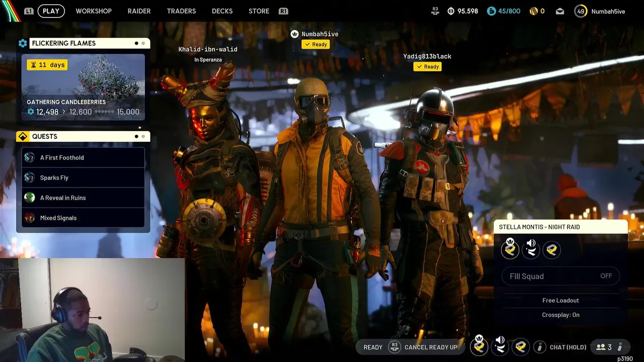This screenshot has height=362, width=644.
Task: Click the Mixed Signals quest giver portrait
Action: pyautogui.click(x=30, y=218)
